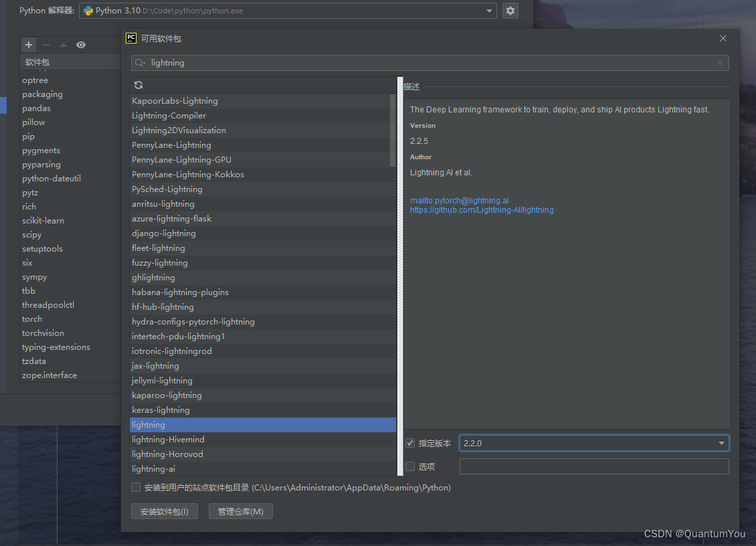
Task: Select optree in installed packages list
Action: click(70, 80)
